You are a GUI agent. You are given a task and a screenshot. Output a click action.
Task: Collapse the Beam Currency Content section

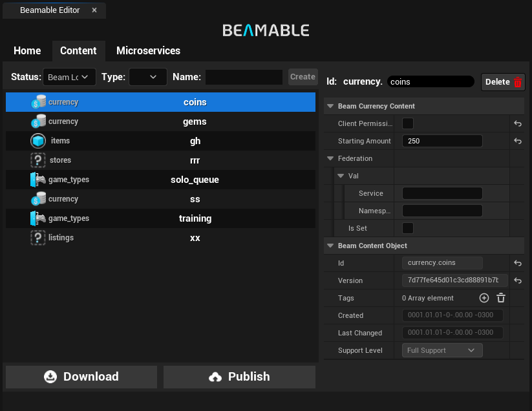tap(330, 106)
